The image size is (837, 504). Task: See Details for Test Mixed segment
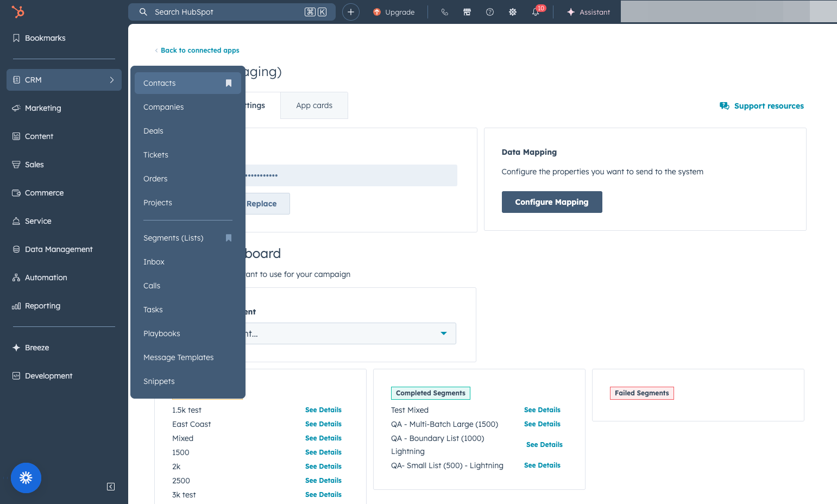[542, 410]
